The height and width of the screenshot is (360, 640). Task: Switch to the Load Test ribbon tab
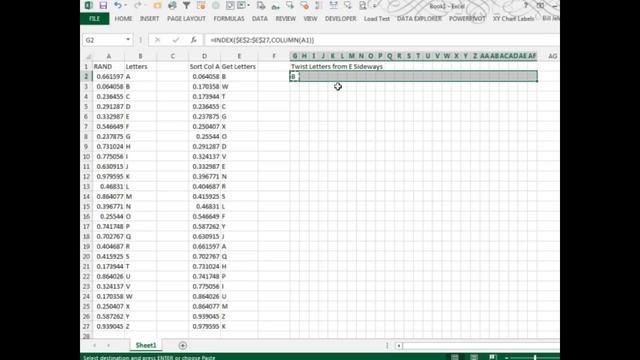pos(377,19)
